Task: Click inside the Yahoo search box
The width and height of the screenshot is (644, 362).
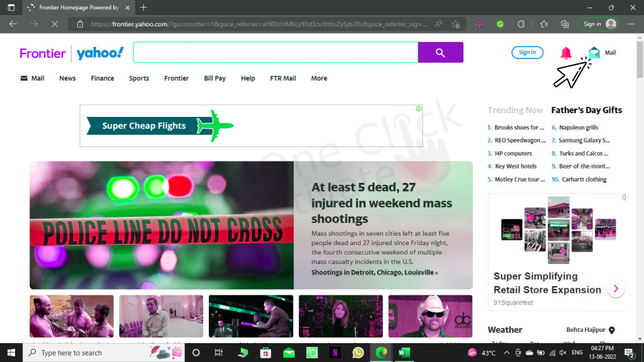Action: click(275, 53)
